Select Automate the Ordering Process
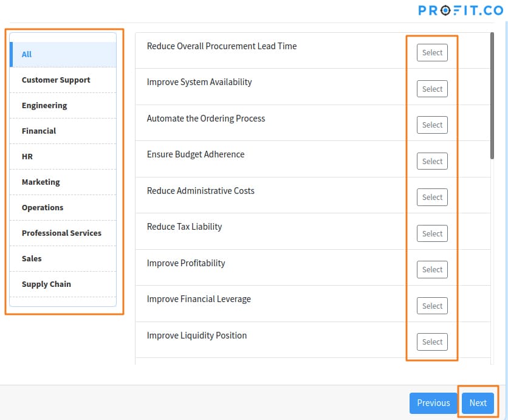Image resolution: width=508 pixels, height=420 pixels. point(432,125)
